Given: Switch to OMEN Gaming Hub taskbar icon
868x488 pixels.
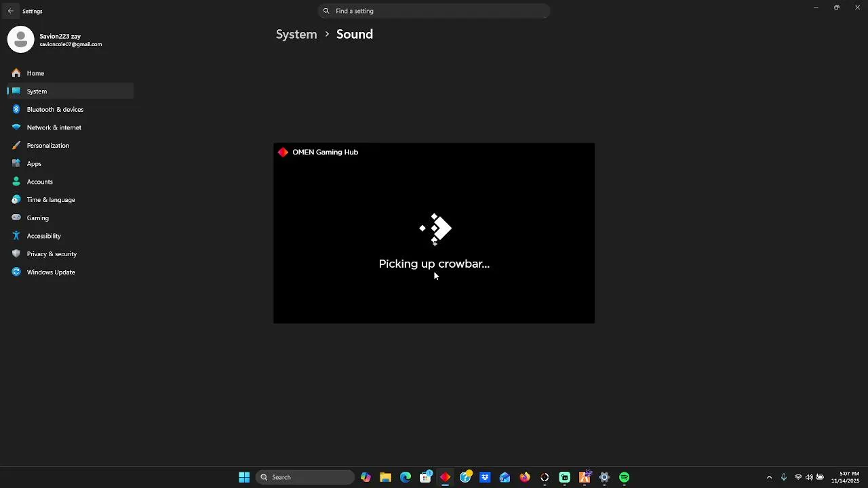Looking at the screenshot, I should pyautogui.click(x=445, y=477).
